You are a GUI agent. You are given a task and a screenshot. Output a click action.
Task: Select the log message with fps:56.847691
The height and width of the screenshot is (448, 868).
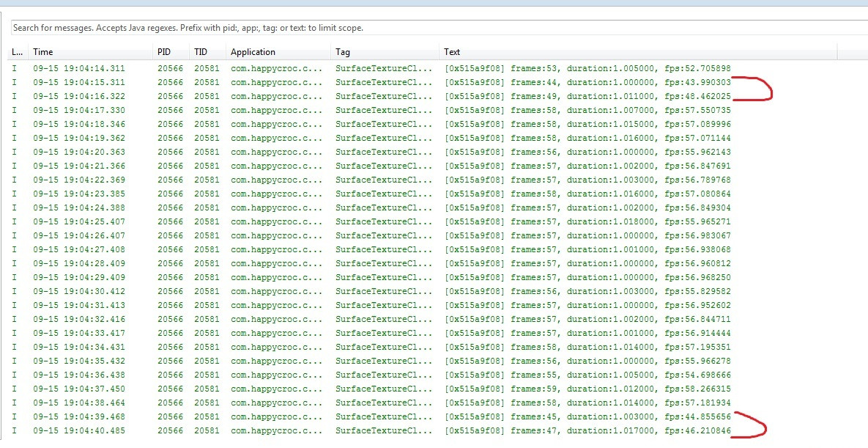pos(587,166)
